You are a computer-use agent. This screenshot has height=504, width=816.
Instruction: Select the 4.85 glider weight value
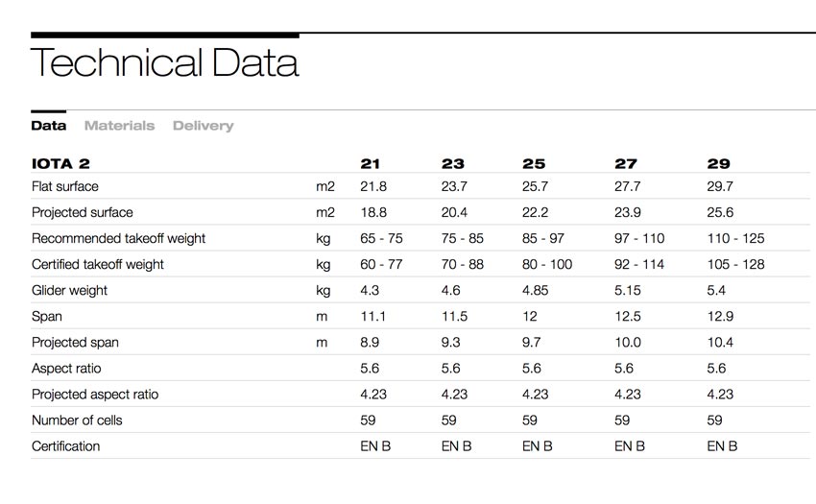pos(535,291)
